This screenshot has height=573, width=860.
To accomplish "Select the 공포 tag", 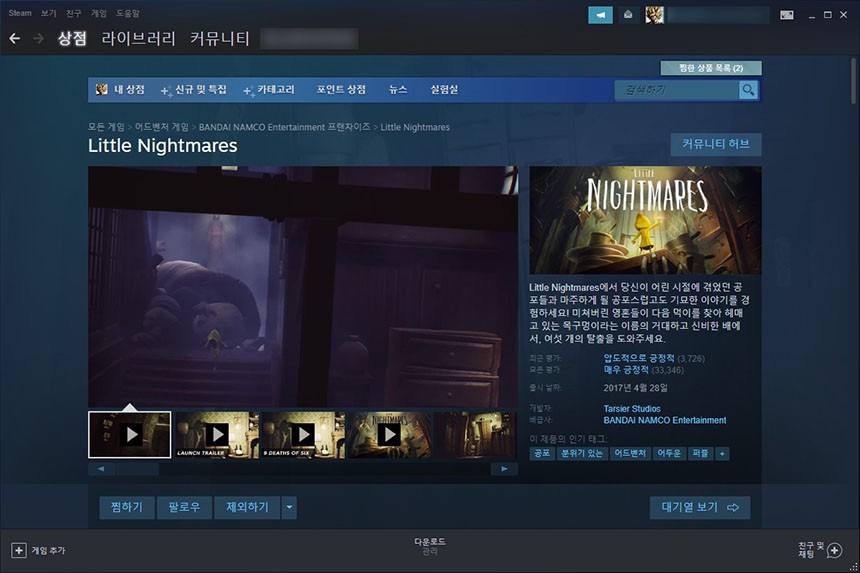I will tap(542, 453).
